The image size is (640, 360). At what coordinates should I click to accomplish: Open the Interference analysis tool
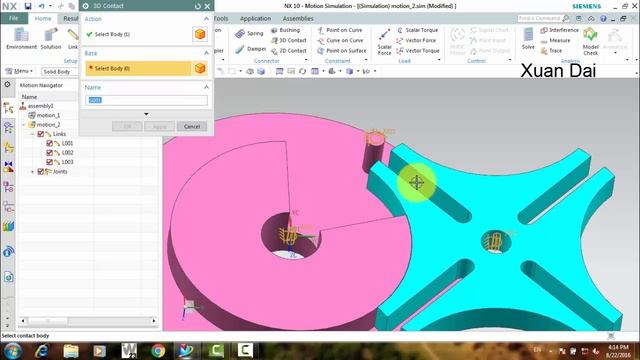559,30
